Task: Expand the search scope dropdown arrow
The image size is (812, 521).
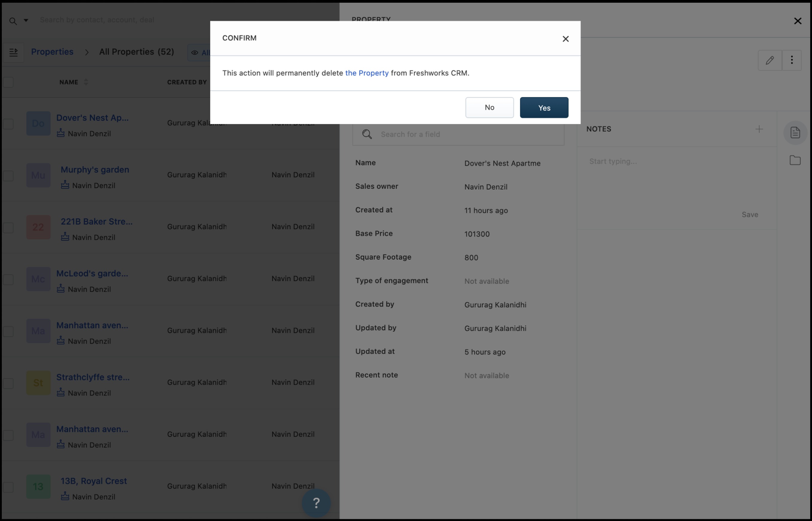Action: (26, 20)
